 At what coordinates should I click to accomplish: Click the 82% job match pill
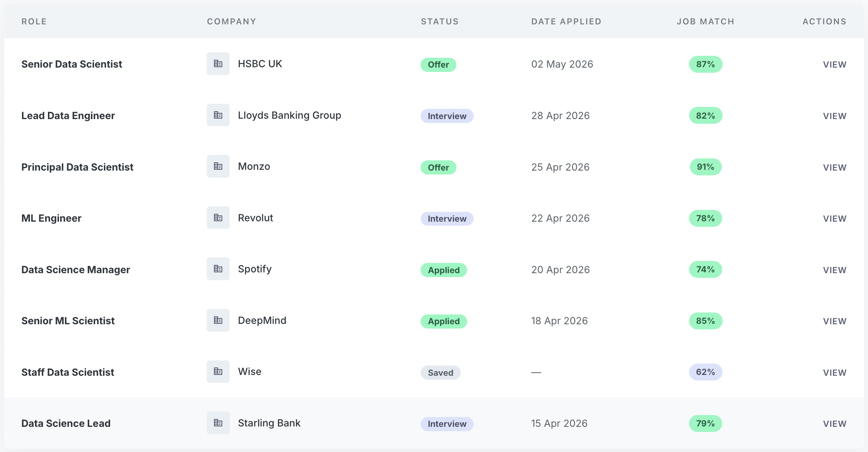click(x=706, y=116)
